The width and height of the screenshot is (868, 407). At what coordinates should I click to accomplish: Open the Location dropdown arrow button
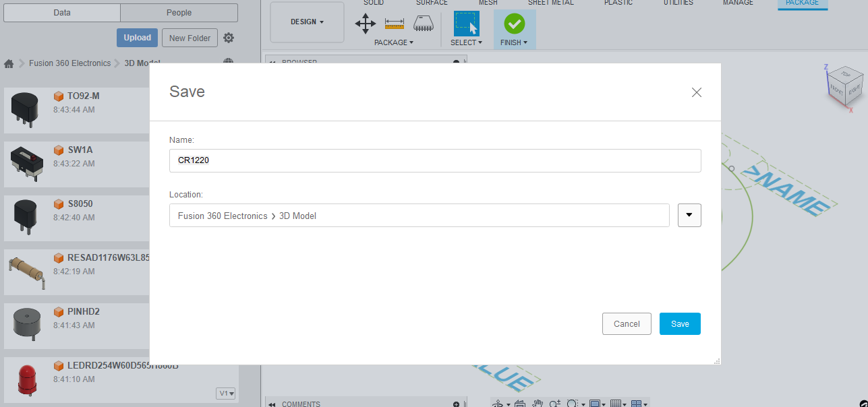pyautogui.click(x=689, y=216)
